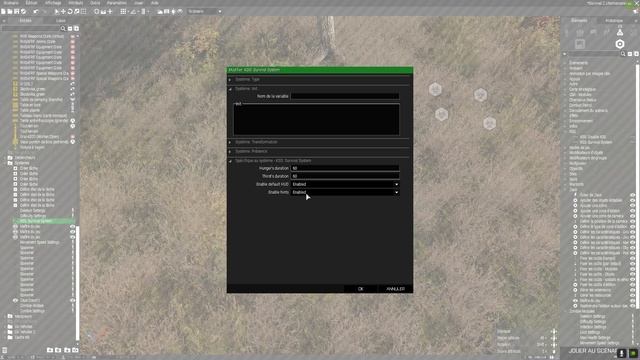Click the New scenario toolbar icon

point(3,11)
